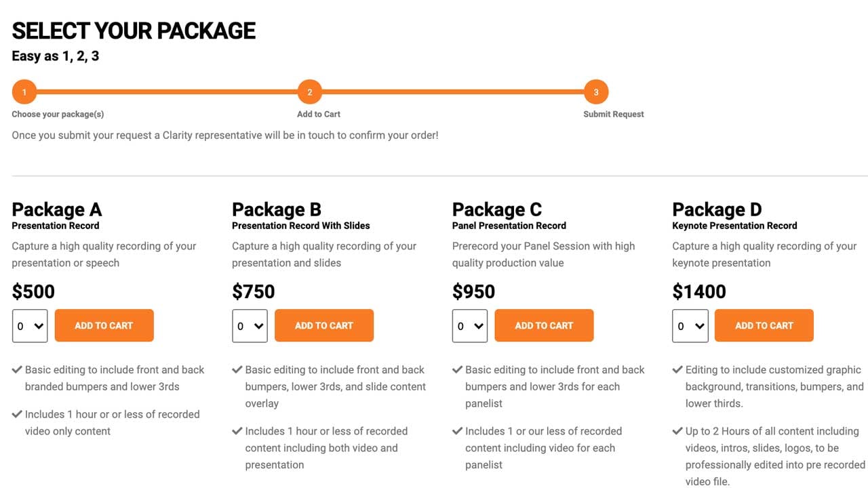The height and width of the screenshot is (488, 868).
Task: Click the orange progress bar between steps
Action: 167,92
